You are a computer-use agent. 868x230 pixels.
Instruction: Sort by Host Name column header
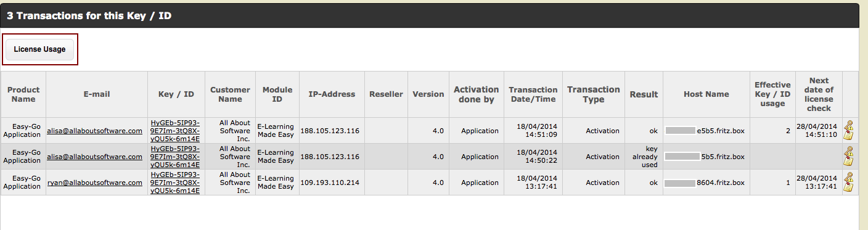(x=706, y=94)
